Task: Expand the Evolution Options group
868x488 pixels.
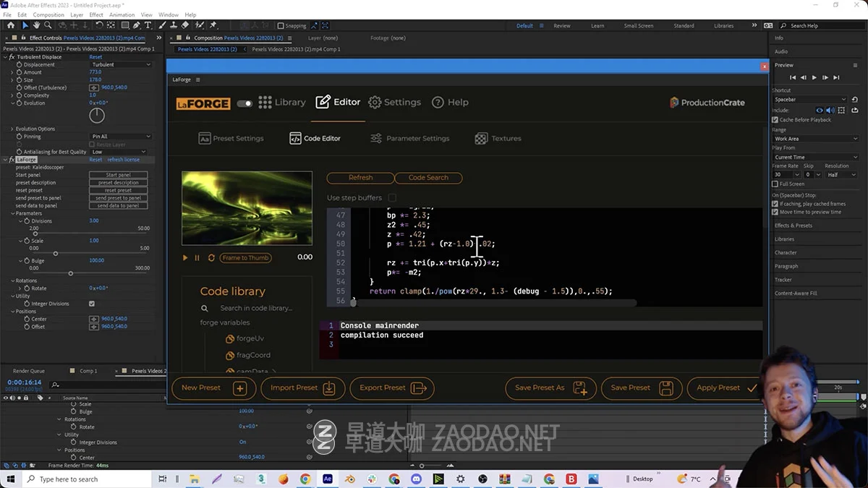Action: [x=12, y=129]
